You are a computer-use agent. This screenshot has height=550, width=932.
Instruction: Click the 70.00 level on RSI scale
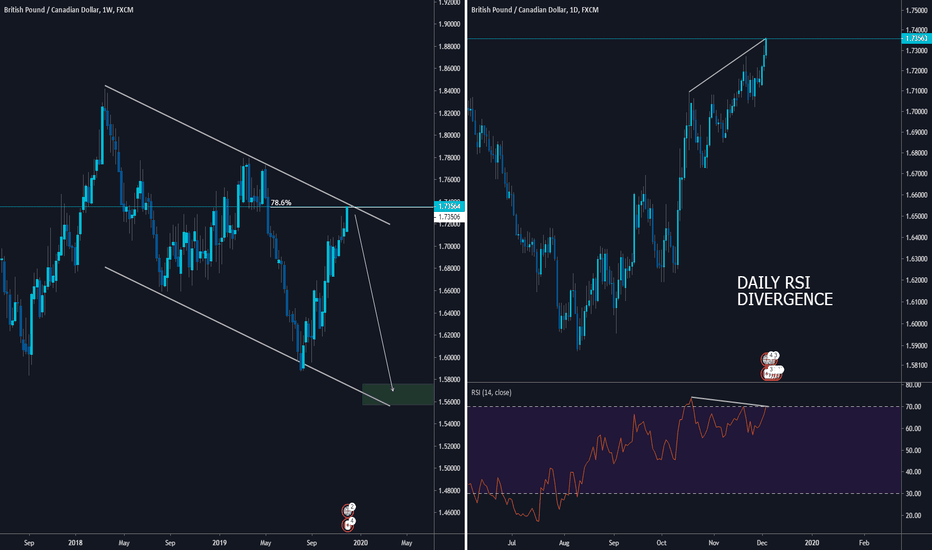pyautogui.click(x=914, y=407)
